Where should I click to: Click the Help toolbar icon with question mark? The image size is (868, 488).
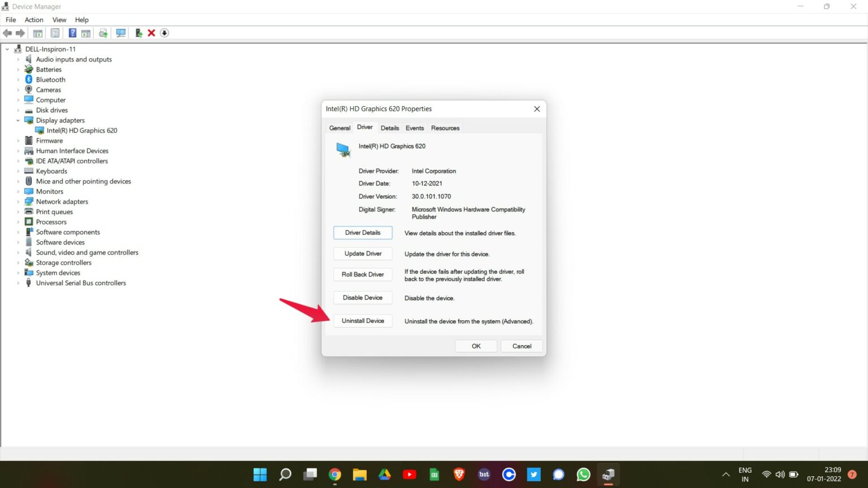pos(72,33)
